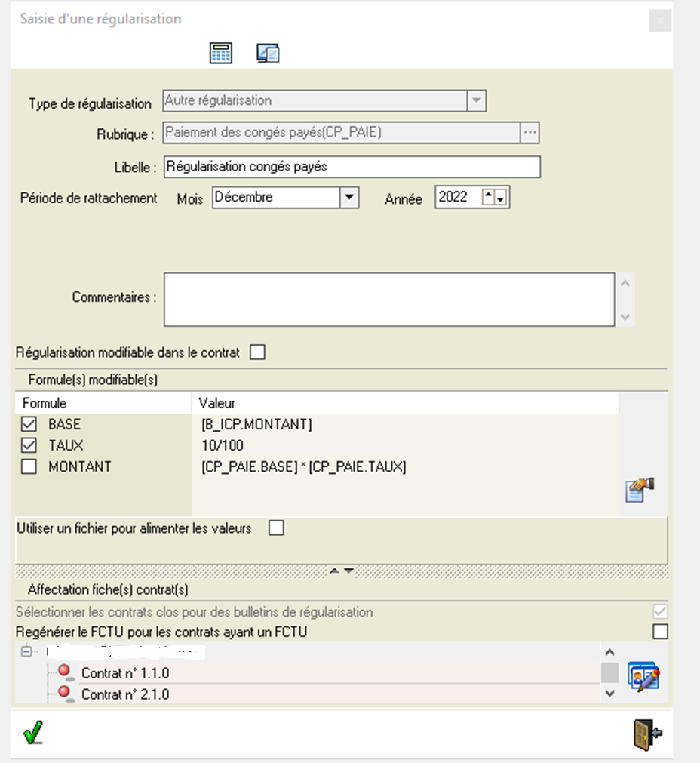Open the Mois dropdown showing Décembre
The width and height of the screenshot is (700, 763).
[348, 198]
